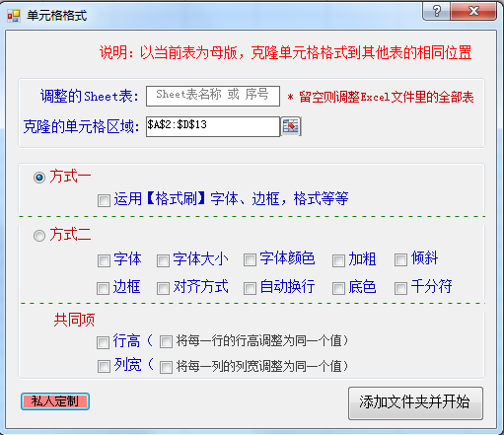Toggle the 自动换行 wrap text checkbox

[250, 288]
